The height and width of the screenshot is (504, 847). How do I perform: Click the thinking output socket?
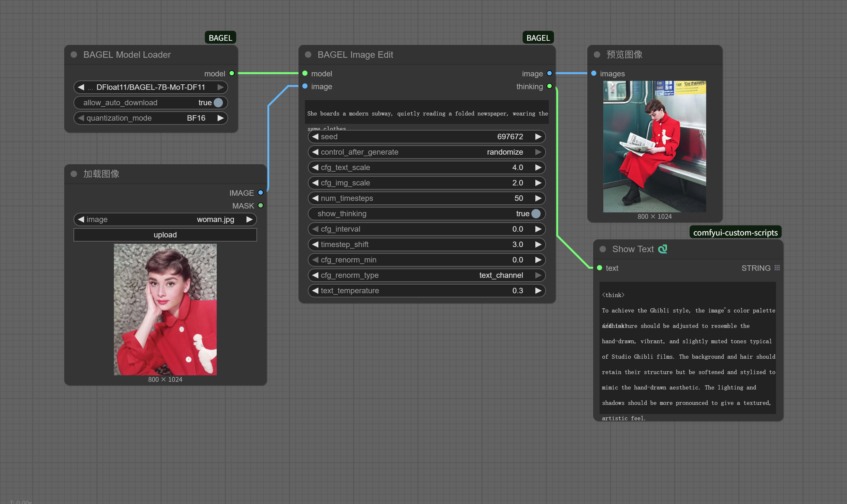click(x=549, y=86)
